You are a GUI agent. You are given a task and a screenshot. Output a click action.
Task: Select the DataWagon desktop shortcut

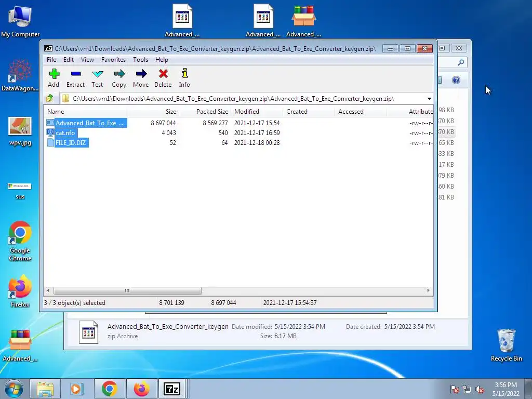pyautogui.click(x=20, y=75)
